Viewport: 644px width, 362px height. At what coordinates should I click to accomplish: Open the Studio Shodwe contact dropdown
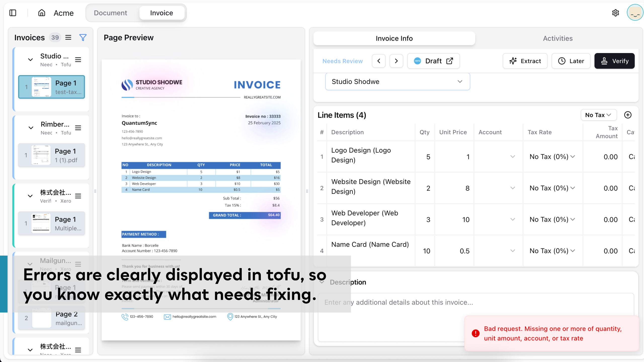[x=397, y=81]
